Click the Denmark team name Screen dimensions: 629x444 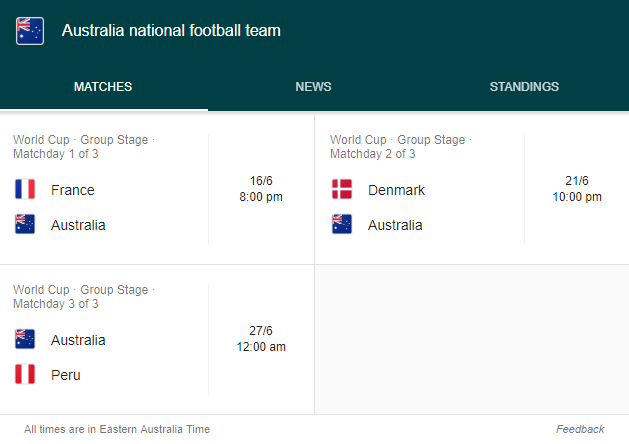396,190
